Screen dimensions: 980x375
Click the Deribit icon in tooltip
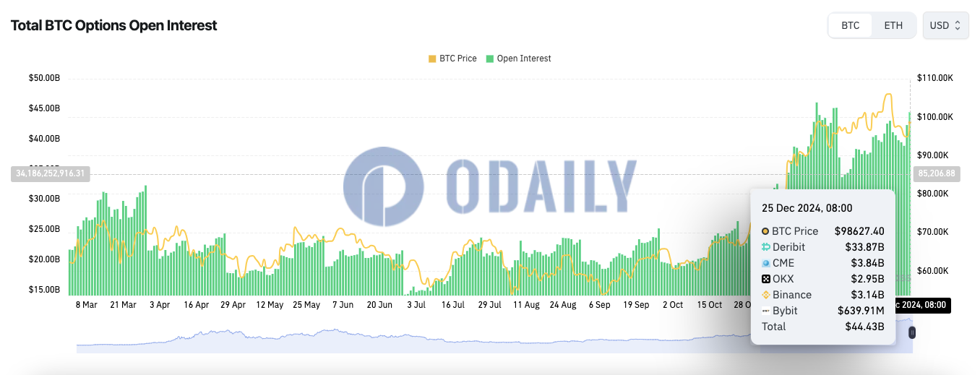(765, 247)
